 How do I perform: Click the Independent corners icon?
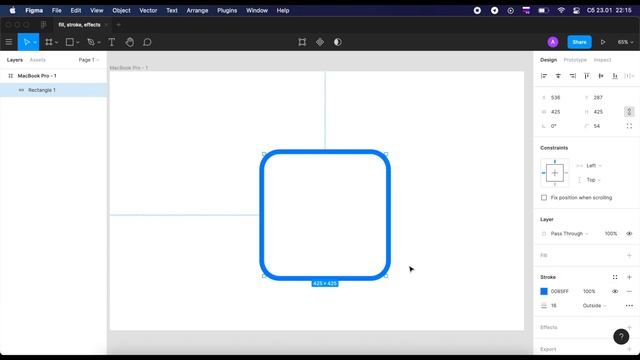(629, 126)
